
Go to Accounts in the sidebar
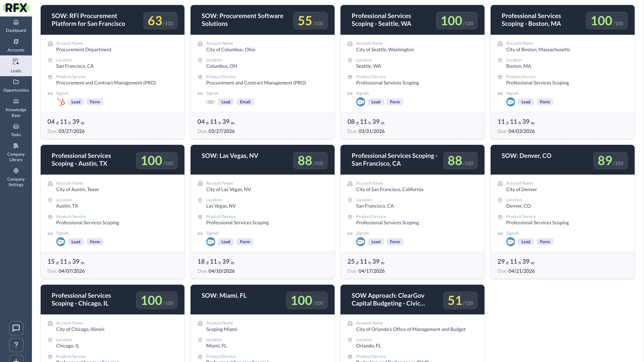[16, 45]
